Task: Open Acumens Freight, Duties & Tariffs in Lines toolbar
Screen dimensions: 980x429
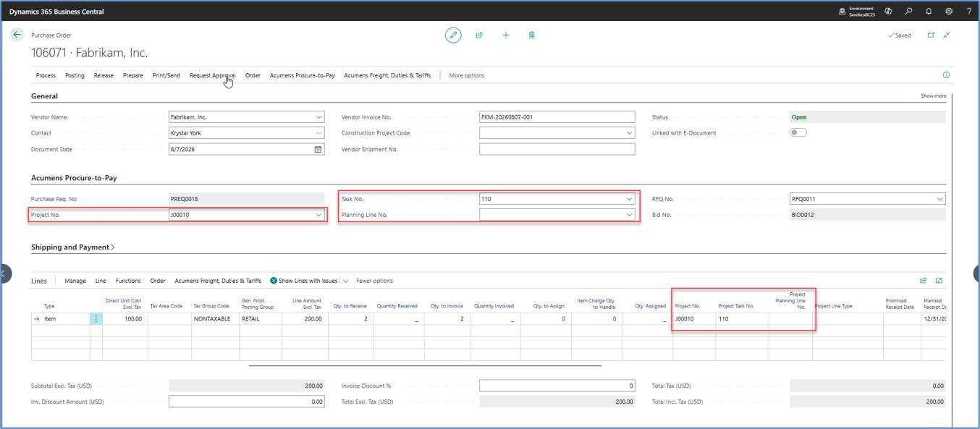Action: [218, 281]
